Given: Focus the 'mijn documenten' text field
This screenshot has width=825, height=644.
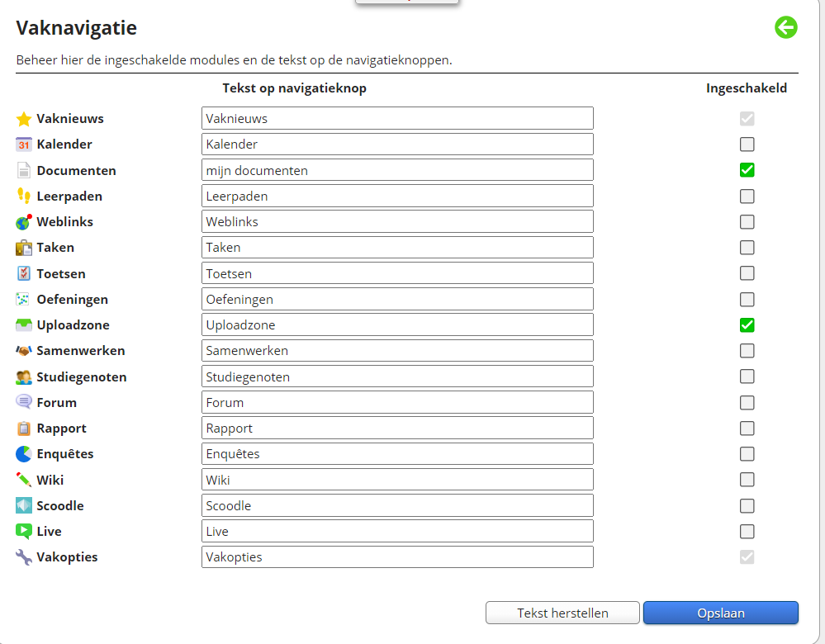Looking at the screenshot, I should click(x=397, y=170).
